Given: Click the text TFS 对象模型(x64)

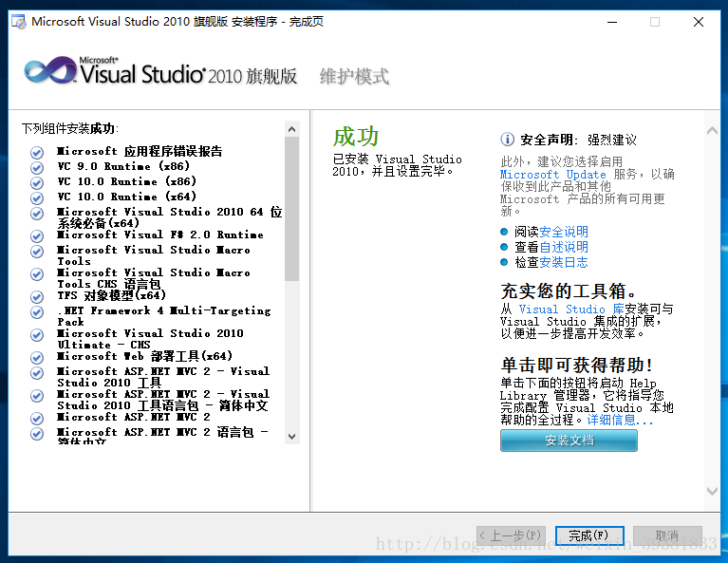Looking at the screenshot, I should (111, 295).
